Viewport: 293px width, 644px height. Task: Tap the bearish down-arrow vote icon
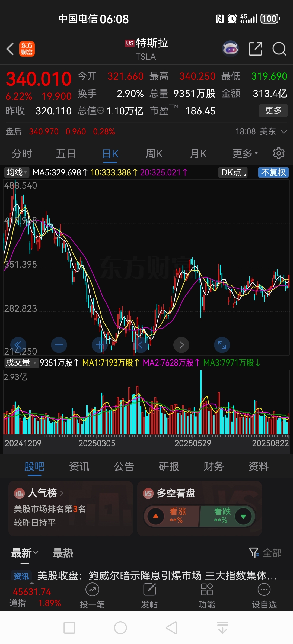tap(243, 516)
